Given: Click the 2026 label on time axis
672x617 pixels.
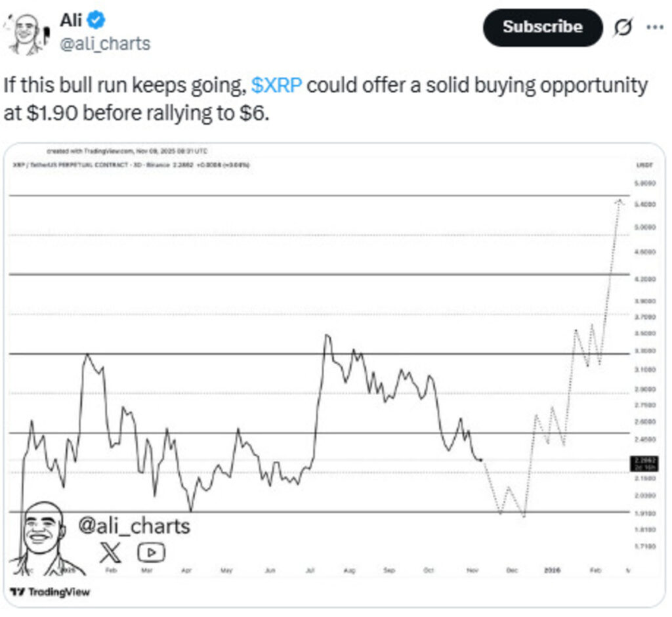Looking at the screenshot, I should 553,570.
